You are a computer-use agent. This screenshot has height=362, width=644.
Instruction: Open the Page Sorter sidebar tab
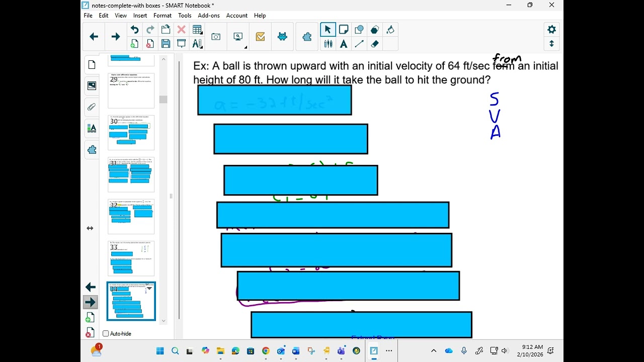tap(92, 65)
